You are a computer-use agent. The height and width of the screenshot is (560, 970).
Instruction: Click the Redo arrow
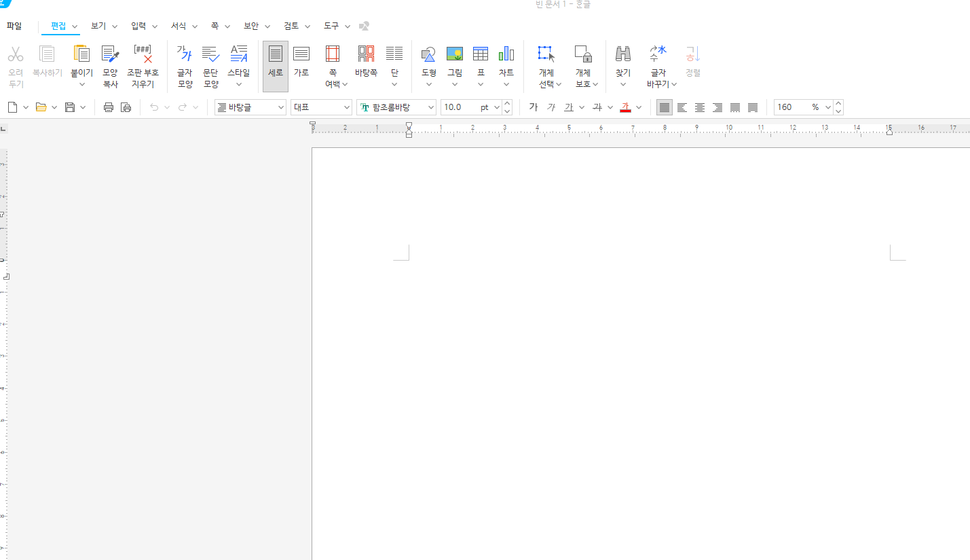183,107
